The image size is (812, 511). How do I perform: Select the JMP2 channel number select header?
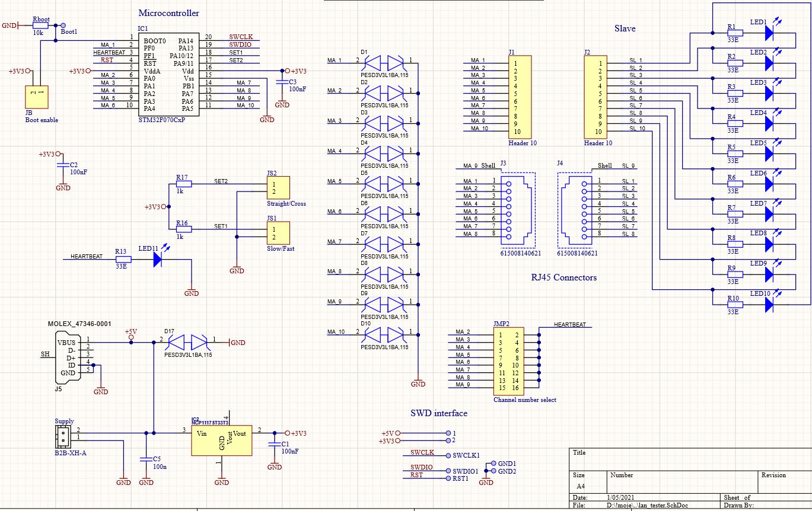pos(509,361)
